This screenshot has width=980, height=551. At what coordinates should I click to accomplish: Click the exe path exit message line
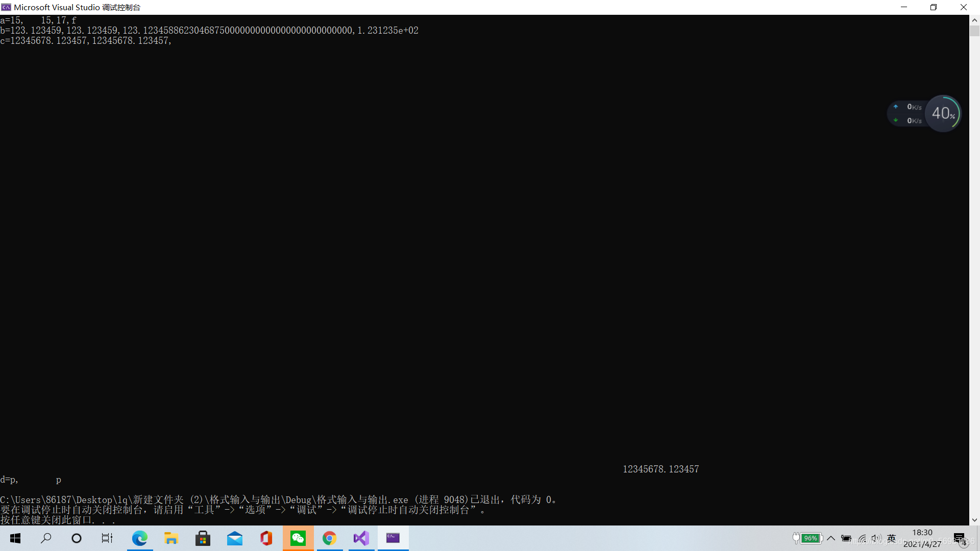(278, 500)
